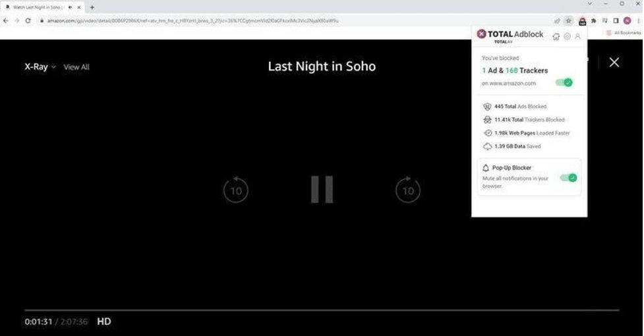
Task: Close the video player with X
Action: [614, 62]
